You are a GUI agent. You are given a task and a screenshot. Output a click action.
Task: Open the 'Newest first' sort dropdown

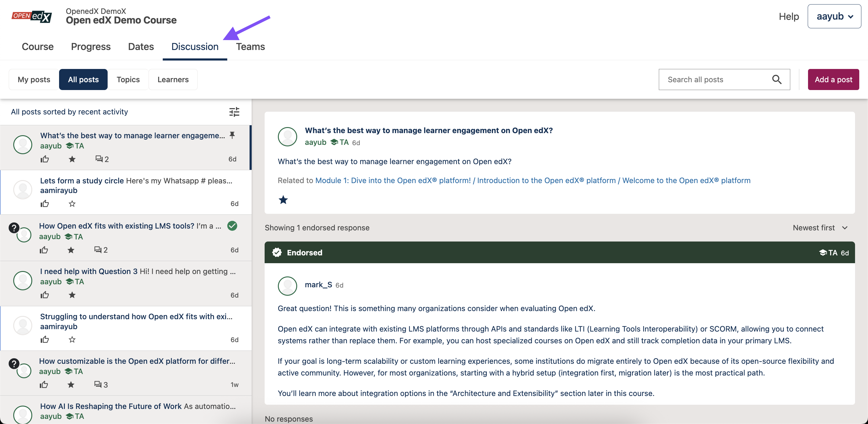tap(820, 228)
